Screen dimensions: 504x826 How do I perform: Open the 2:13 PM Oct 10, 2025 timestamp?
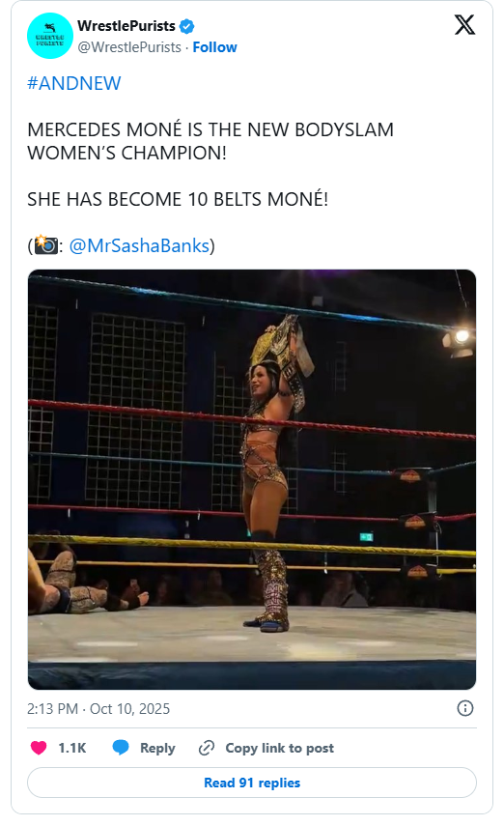click(x=98, y=708)
